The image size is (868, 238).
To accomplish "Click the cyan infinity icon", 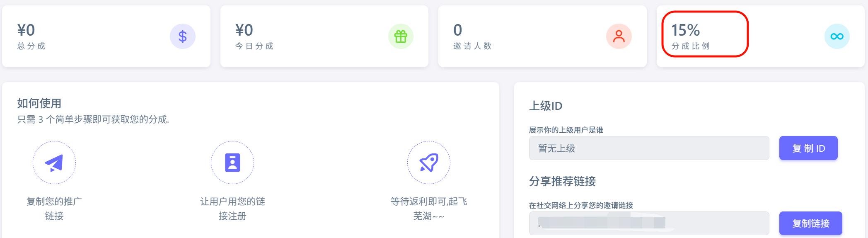I will 837,36.
